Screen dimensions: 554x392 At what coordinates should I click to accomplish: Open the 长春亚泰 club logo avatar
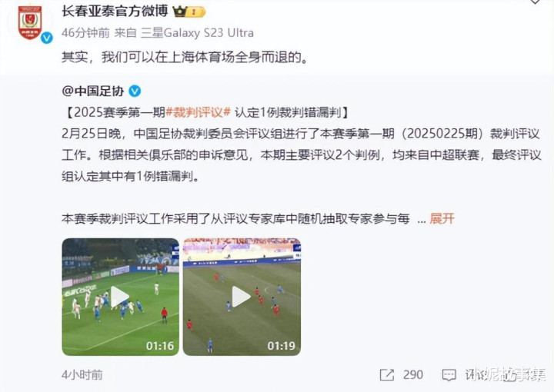coord(30,22)
